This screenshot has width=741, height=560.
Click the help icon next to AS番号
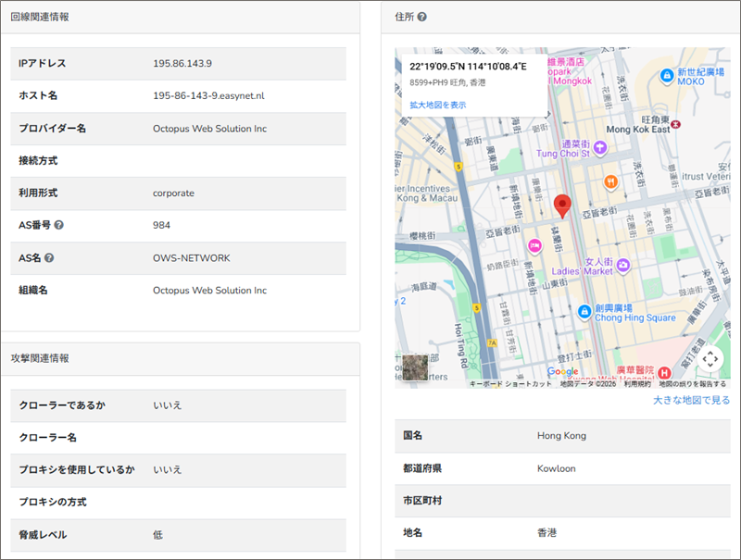click(59, 225)
